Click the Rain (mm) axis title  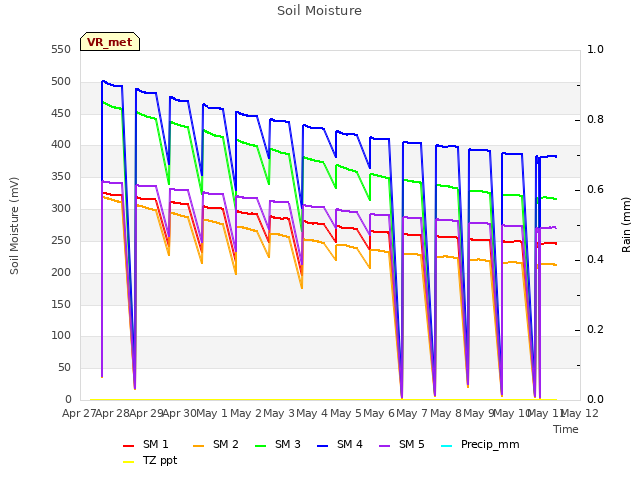626,225
